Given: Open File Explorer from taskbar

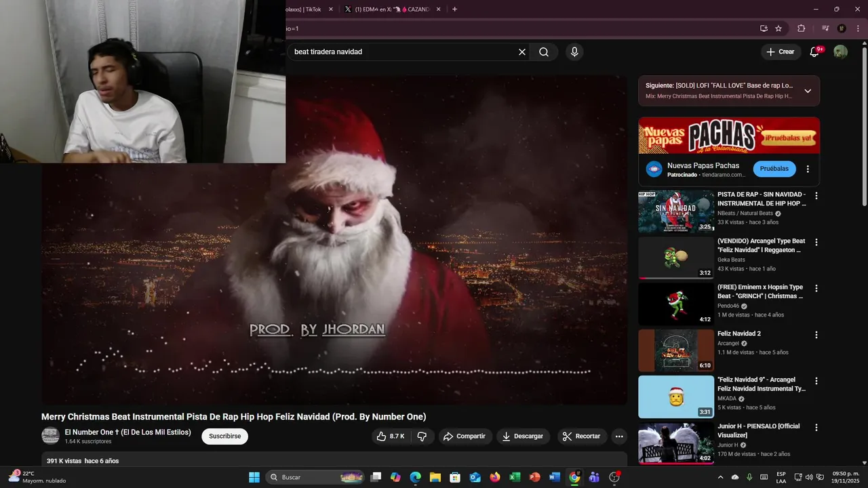Looking at the screenshot, I should pyautogui.click(x=435, y=477).
